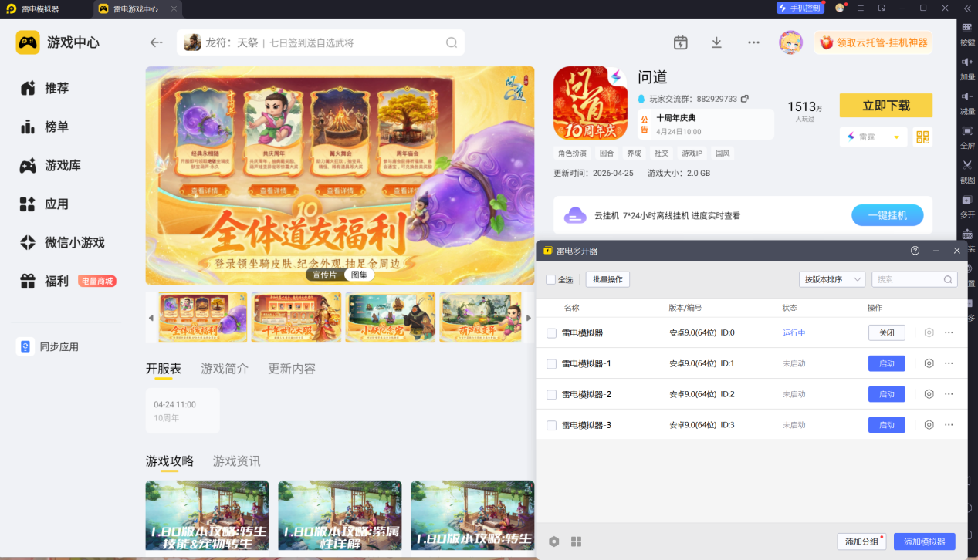Open the 应用 apps section
978x560 pixels.
pos(45,204)
